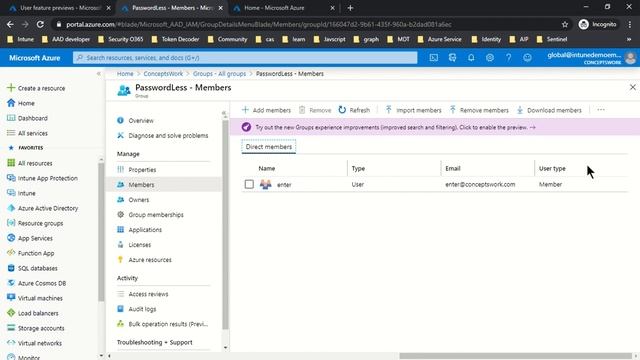
Task: Follow the Groups - All groups breadcrumb
Action: (219, 74)
